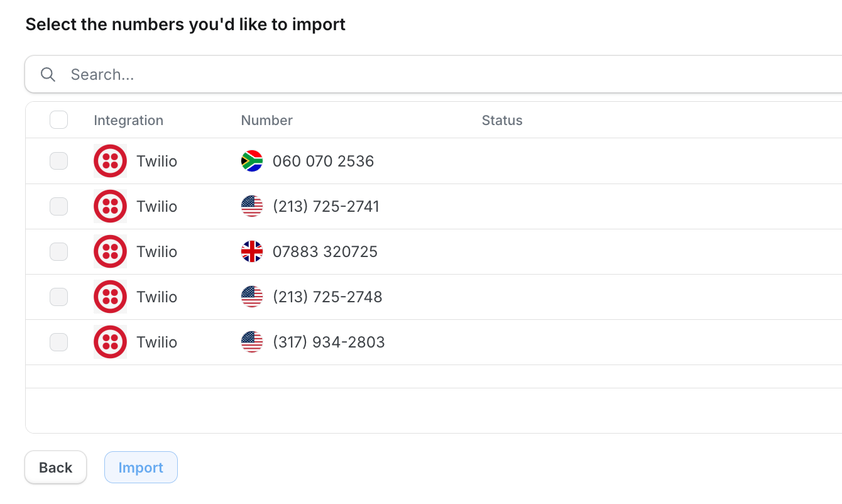Click the Integration column header
This screenshot has width=842, height=504.
pos(128,120)
